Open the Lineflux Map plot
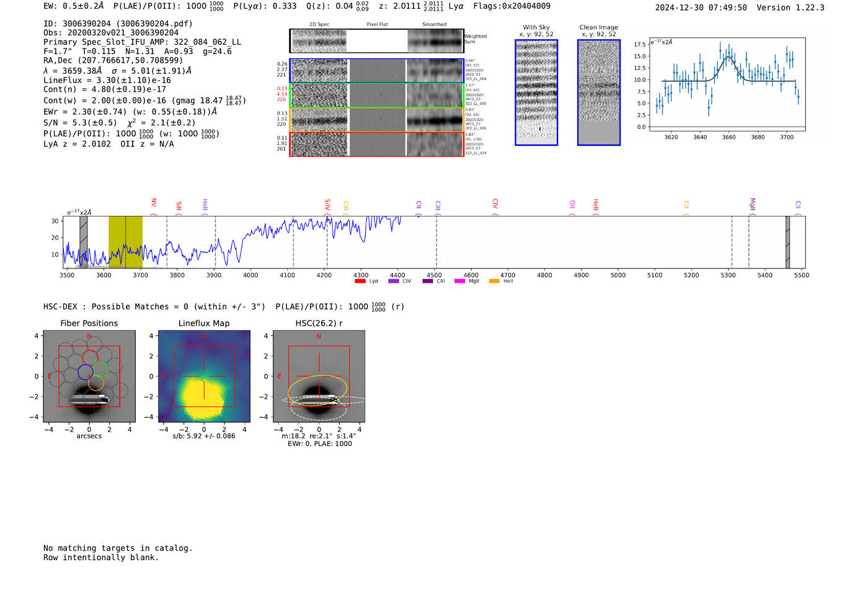The height and width of the screenshot is (591, 868). click(204, 376)
